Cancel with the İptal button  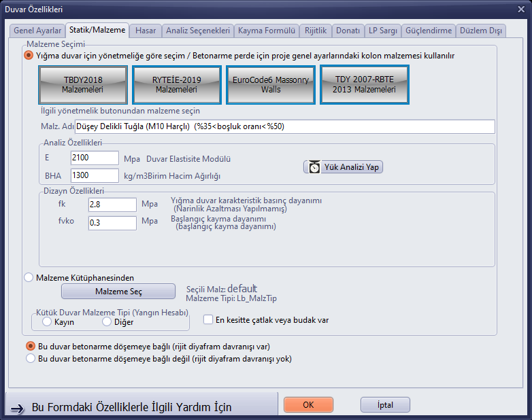click(x=385, y=405)
